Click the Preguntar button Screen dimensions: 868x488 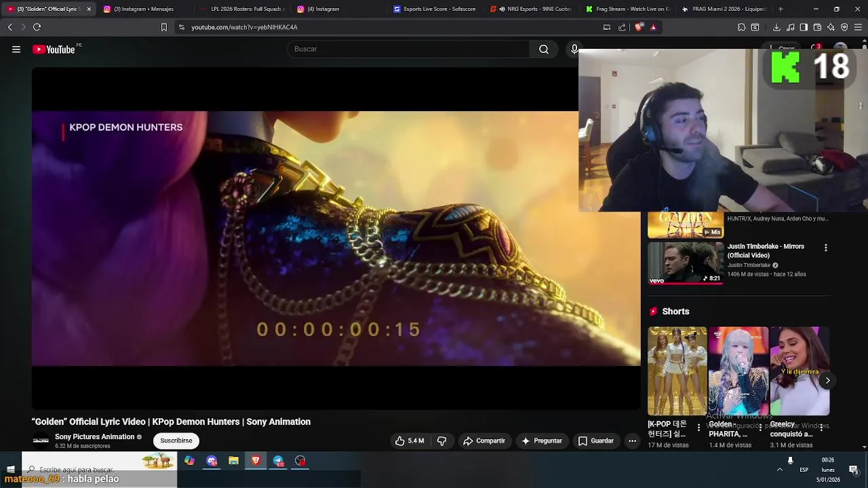pyautogui.click(x=542, y=441)
